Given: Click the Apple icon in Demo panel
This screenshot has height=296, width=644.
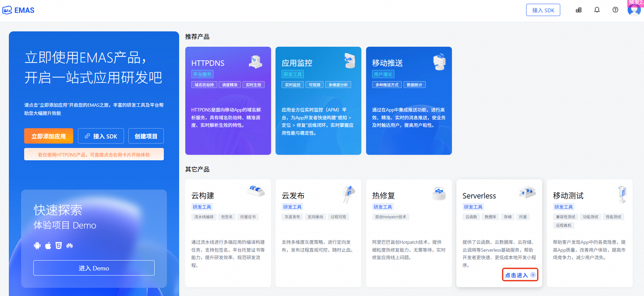Looking at the screenshot, I should click(x=48, y=246).
